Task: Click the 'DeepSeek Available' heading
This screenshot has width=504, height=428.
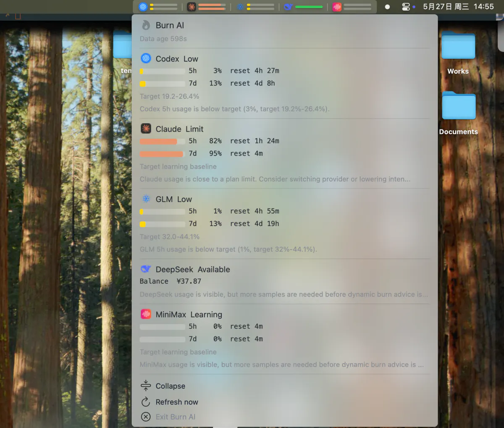Action: pyautogui.click(x=193, y=269)
